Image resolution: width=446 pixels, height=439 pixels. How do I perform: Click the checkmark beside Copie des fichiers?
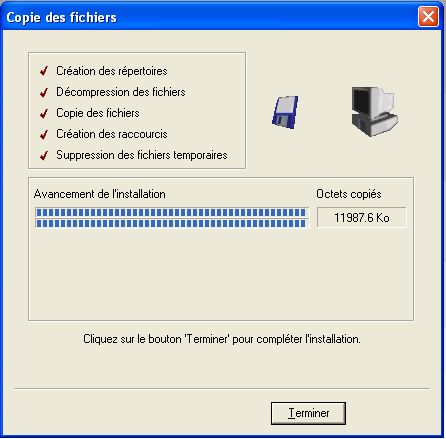44,113
